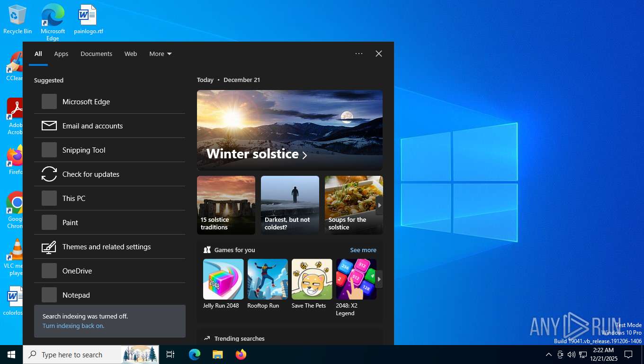
Task: Open Edge from the taskbar
Action: pyautogui.click(x=195, y=355)
